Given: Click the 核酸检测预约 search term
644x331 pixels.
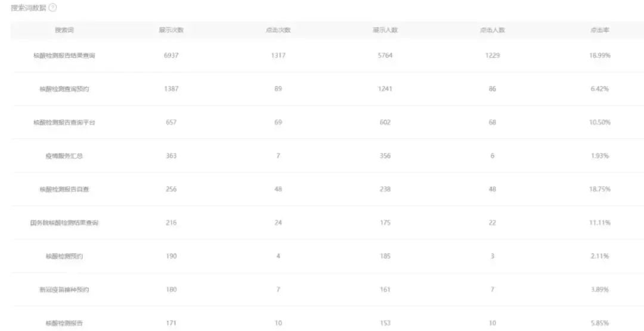Looking at the screenshot, I should coord(64,256).
